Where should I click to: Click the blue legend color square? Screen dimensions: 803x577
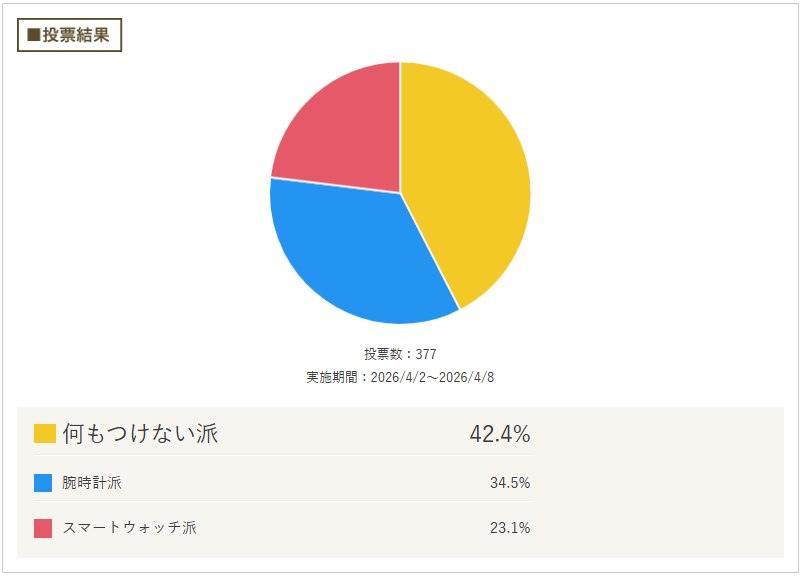click(x=43, y=483)
